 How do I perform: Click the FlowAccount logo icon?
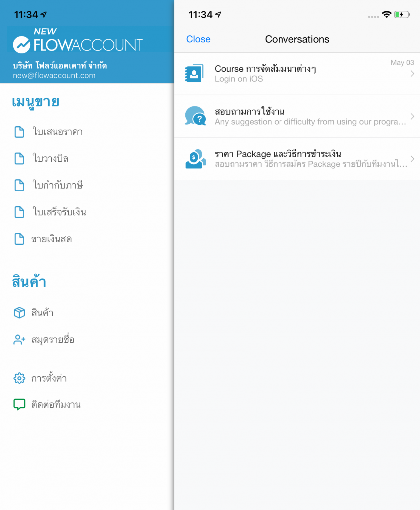pos(22,45)
